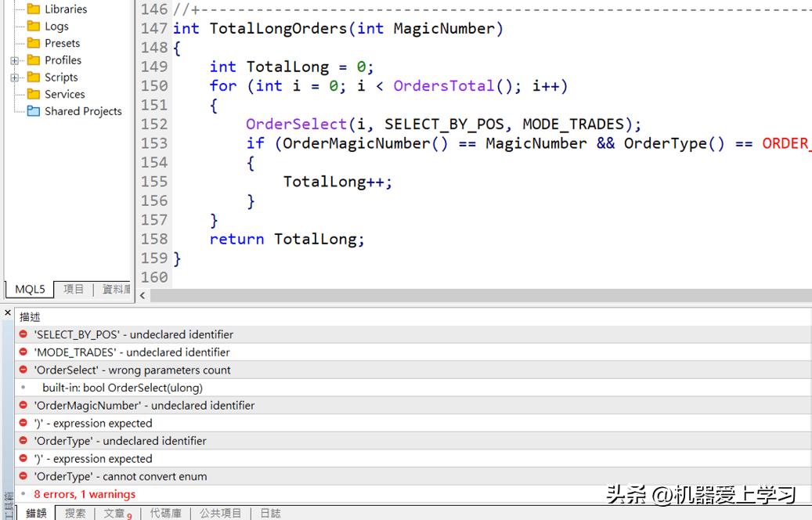Viewport: 812px width, 520px height.
Task: Click the Libraries folder icon
Action: tap(34, 9)
